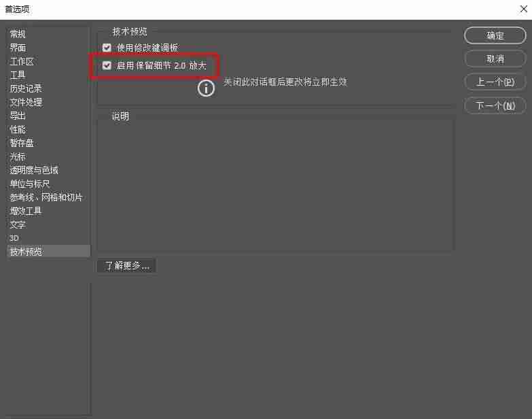
Task: Go to previous page with 上一个(P)
Action: point(495,82)
